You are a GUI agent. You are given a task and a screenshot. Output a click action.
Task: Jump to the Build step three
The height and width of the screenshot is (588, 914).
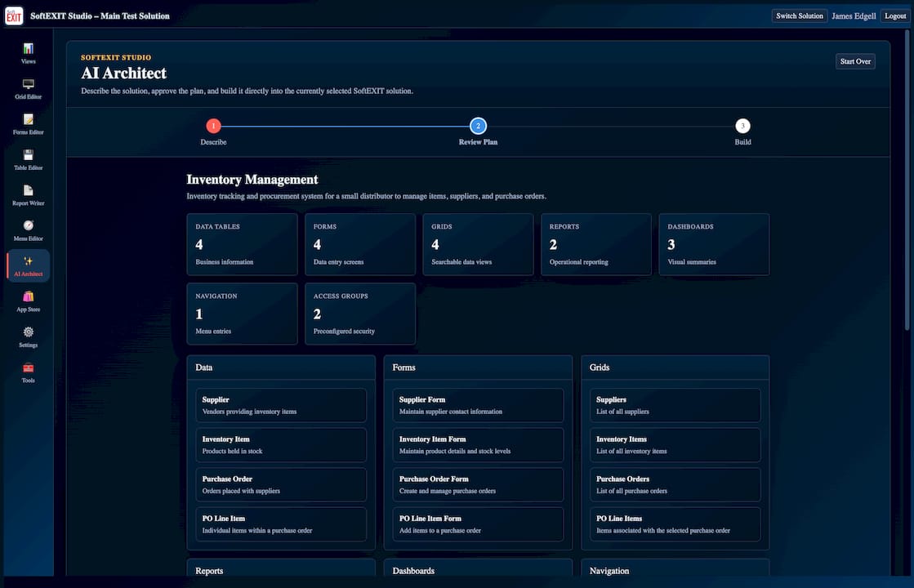point(742,126)
